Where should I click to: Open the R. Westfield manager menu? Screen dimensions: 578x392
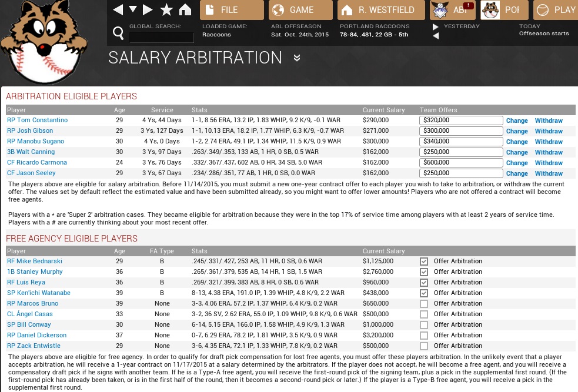pos(379,10)
